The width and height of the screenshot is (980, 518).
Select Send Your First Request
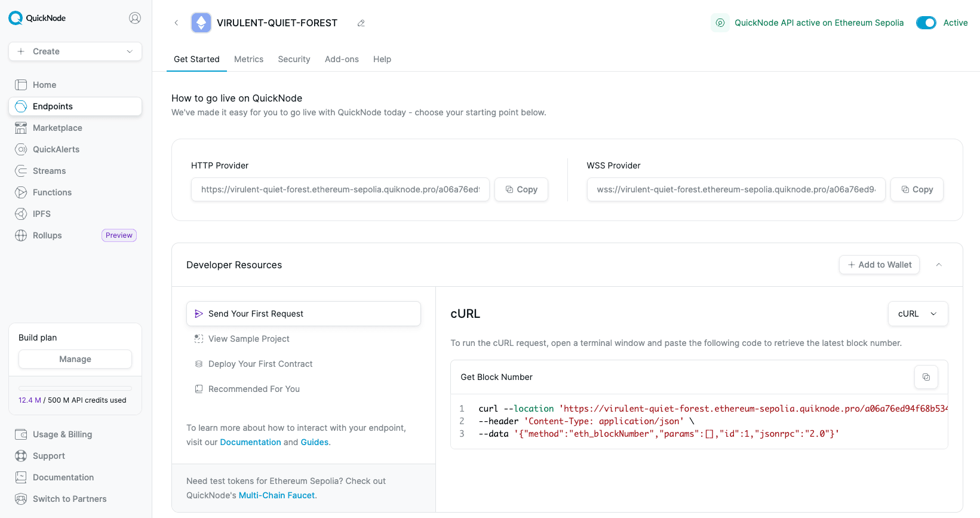[303, 314]
